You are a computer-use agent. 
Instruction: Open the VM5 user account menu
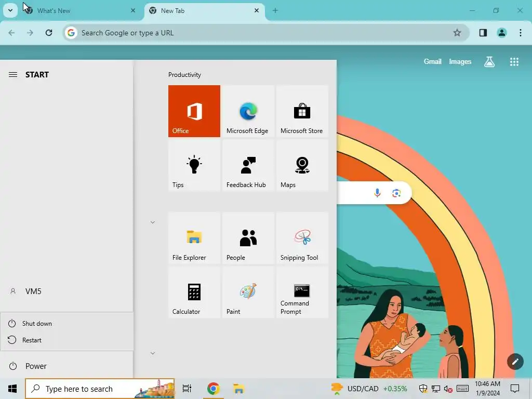click(x=67, y=291)
